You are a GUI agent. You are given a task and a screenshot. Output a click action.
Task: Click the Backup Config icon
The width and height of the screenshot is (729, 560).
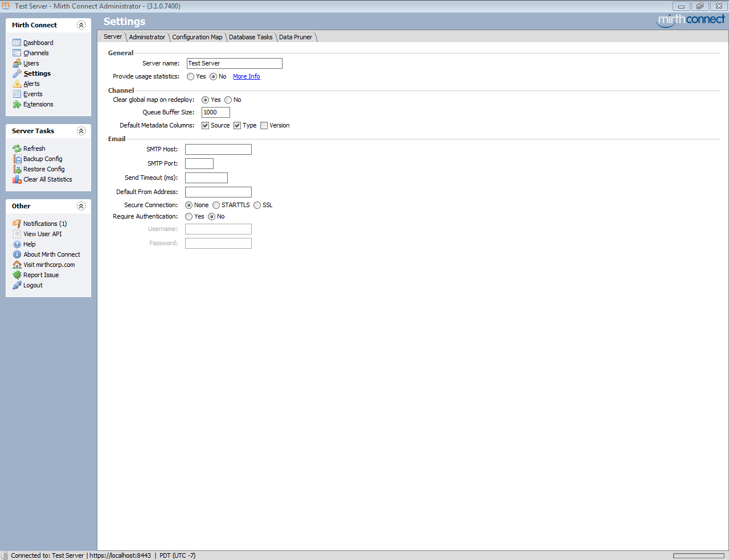point(17,159)
